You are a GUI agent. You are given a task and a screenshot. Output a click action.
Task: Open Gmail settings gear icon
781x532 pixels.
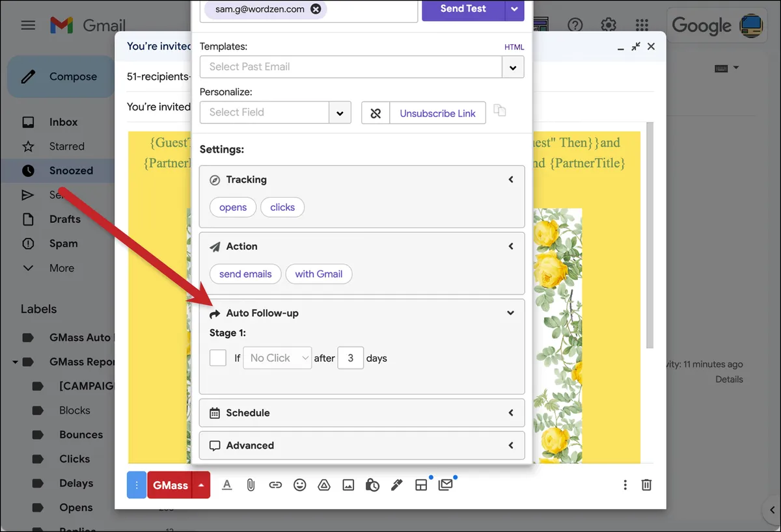coord(609,25)
